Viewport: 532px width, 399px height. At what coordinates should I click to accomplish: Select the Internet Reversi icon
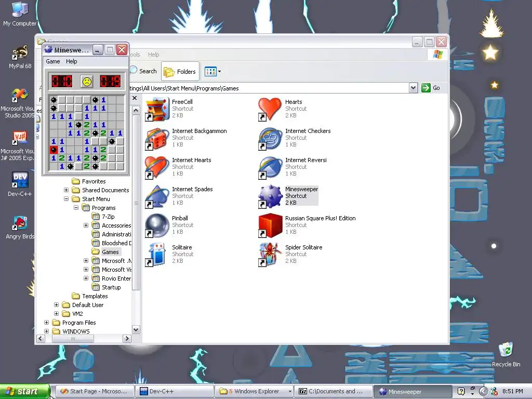(270, 168)
